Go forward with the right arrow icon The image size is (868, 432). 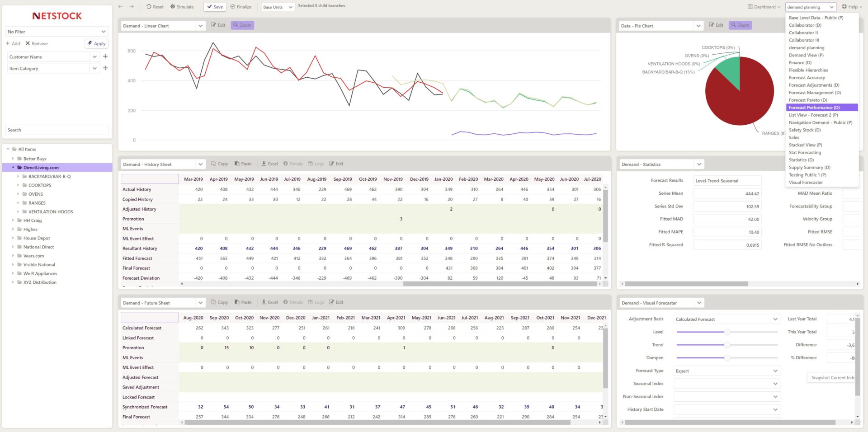tap(132, 6)
